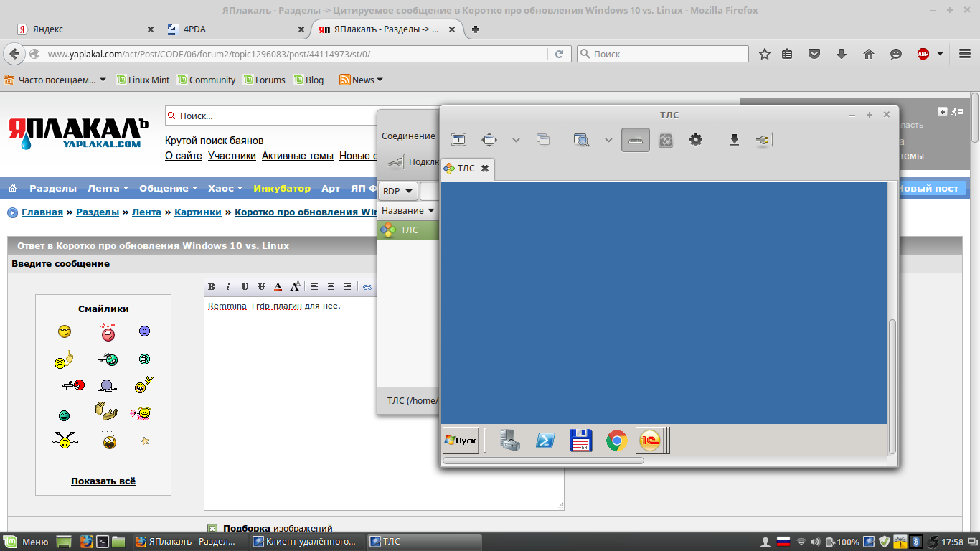Viewport: 980px width, 551px height.
Task: Open the Linux Mint bookmark
Action: pos(143,80)
